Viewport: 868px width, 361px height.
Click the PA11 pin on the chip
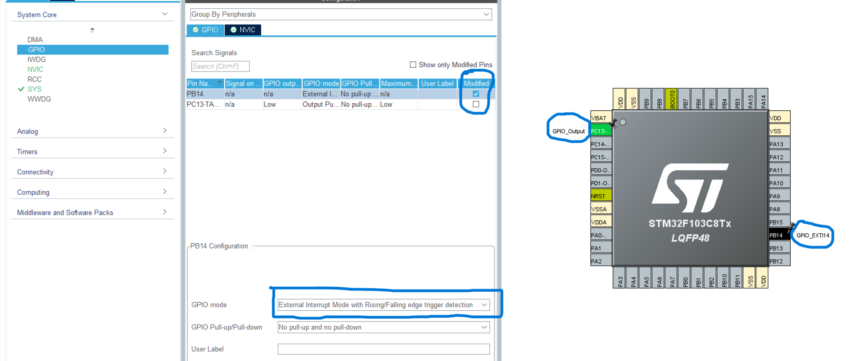(780, 170)
